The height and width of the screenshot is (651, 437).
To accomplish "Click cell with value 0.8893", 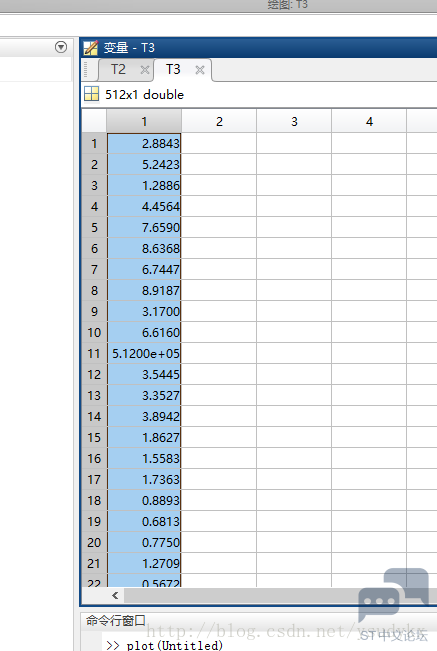I will pos(144,501).
